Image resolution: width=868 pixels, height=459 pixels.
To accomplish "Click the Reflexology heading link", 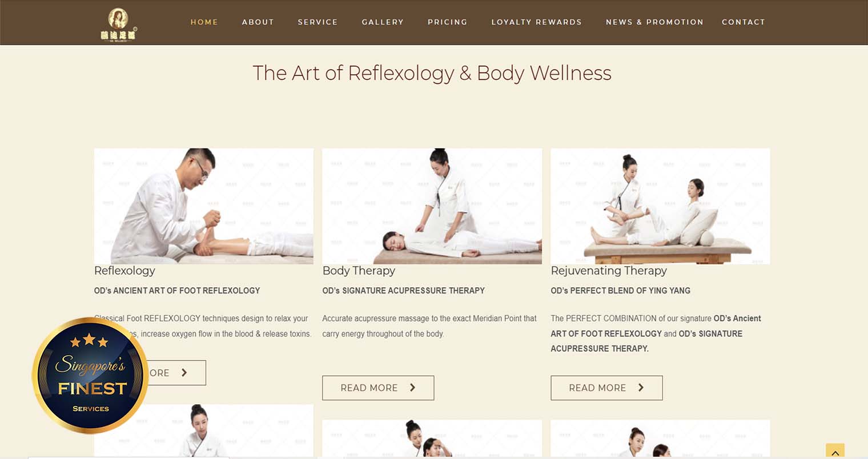I will coord(124,271).
